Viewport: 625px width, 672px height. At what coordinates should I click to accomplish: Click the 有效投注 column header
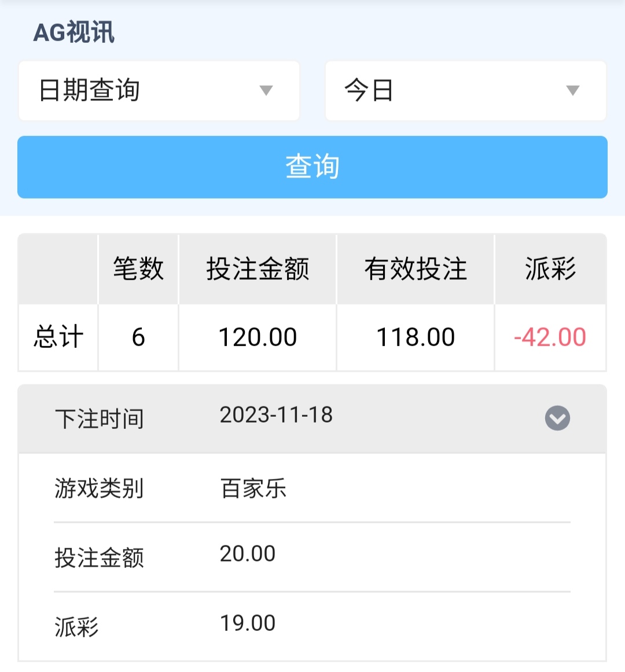416,269
